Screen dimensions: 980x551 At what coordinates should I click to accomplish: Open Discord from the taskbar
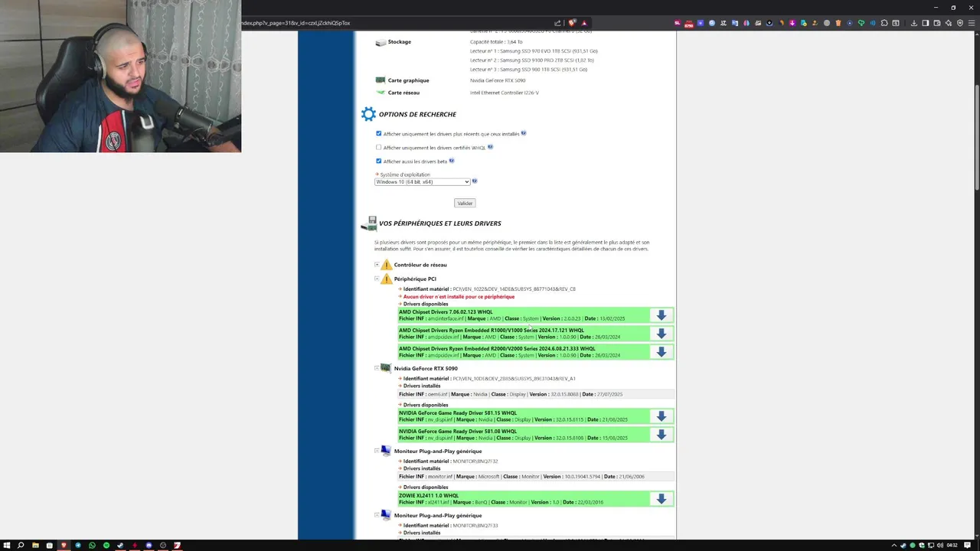149,546
